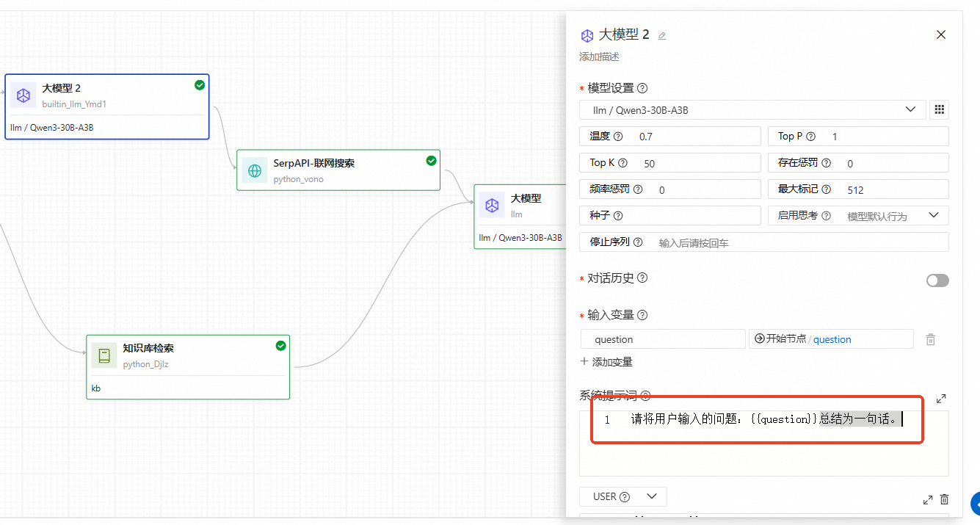This screenshot has width=980, height=525.
Task: Delete the USER prompt message with trash icon
Action: pos(944,499)
